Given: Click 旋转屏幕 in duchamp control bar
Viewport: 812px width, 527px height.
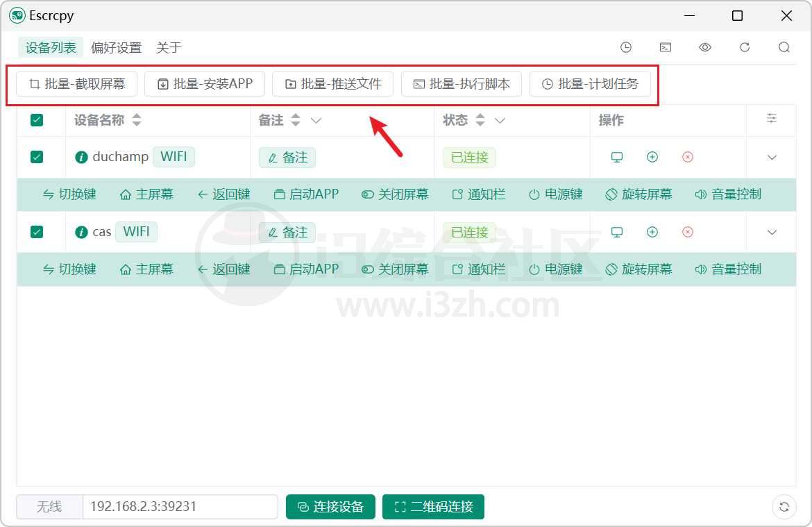Looking at the screenshot, I should 638,194.
